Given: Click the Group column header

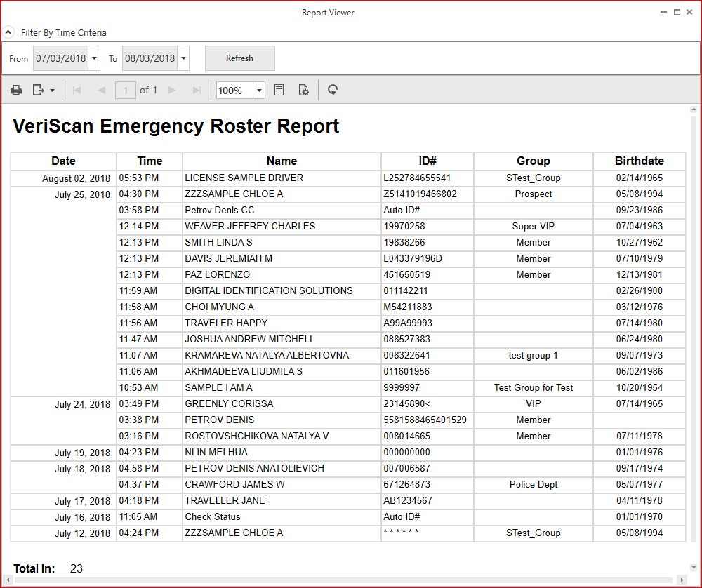Looking at the screenshot, I should click(534, 161).
